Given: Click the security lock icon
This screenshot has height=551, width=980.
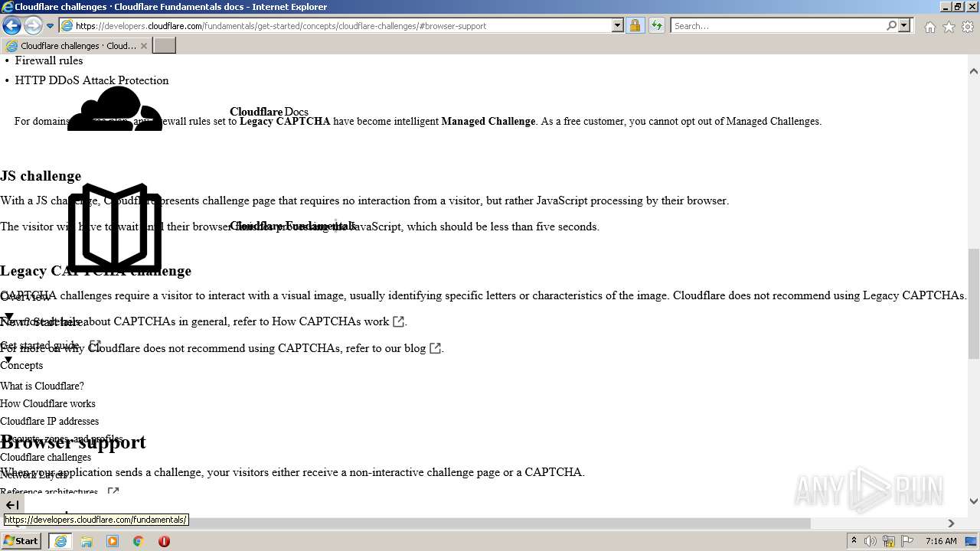Looking at the screenshot, I should pyautogui.click(x=635, y=25).
